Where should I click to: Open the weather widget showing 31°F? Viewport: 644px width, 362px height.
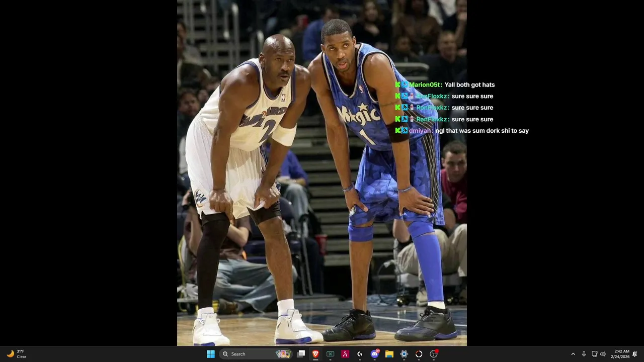click(16, 354)
